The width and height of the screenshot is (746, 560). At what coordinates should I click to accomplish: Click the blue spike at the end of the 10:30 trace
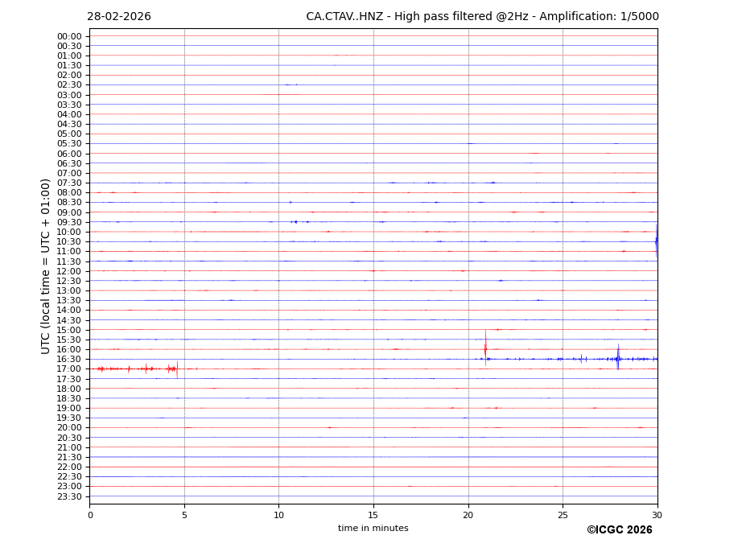pyautogui.click(x=656, y=241)
